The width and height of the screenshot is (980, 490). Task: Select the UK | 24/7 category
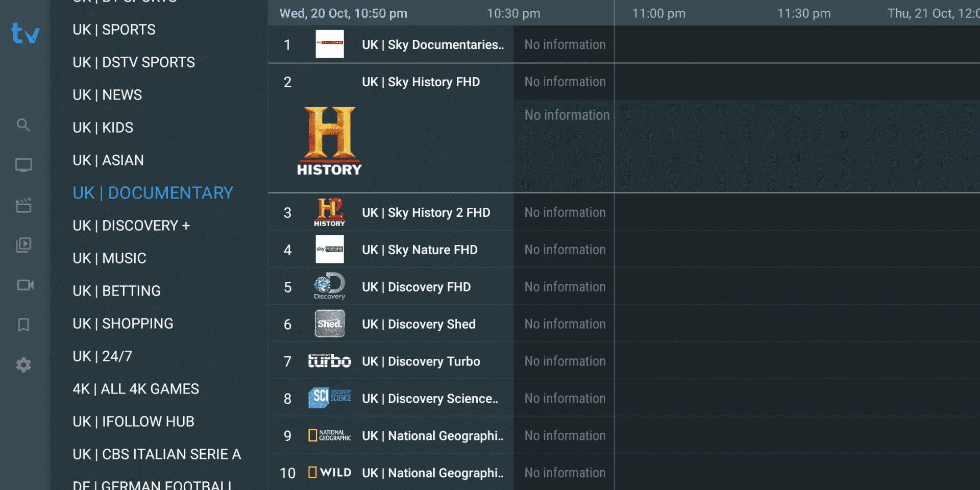[x=102, y=356]
